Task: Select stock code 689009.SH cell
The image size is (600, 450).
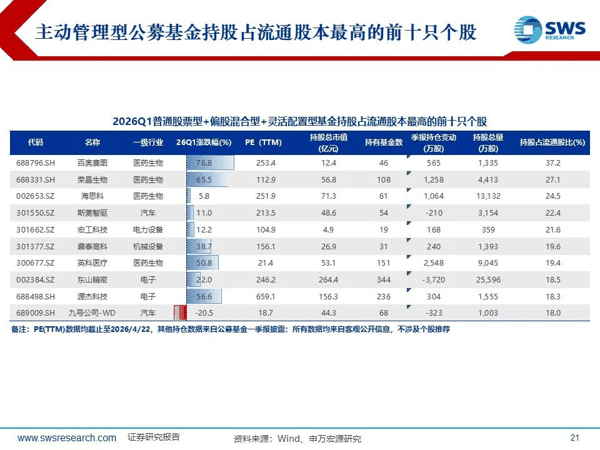Action: (x=36, y=312)
